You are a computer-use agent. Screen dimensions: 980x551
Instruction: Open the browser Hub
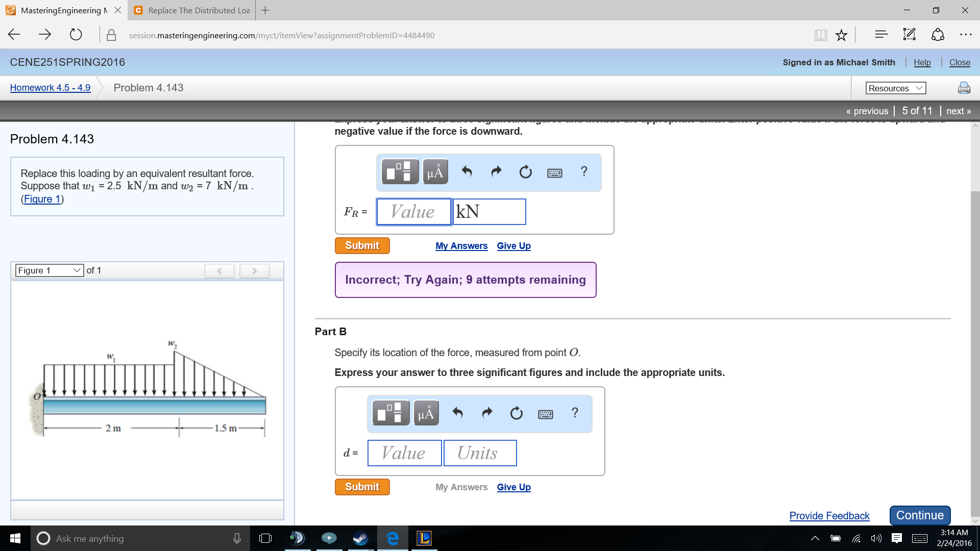(x=881, y=35)
